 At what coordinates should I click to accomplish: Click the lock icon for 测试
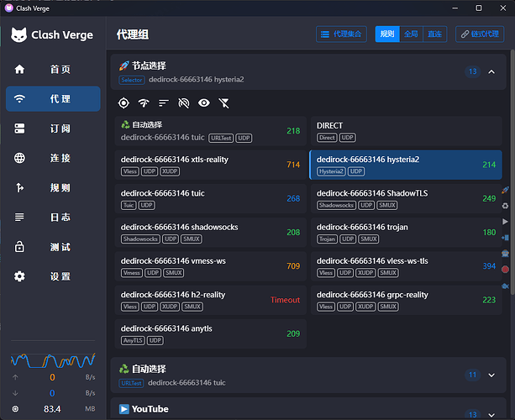click(19, 247)
